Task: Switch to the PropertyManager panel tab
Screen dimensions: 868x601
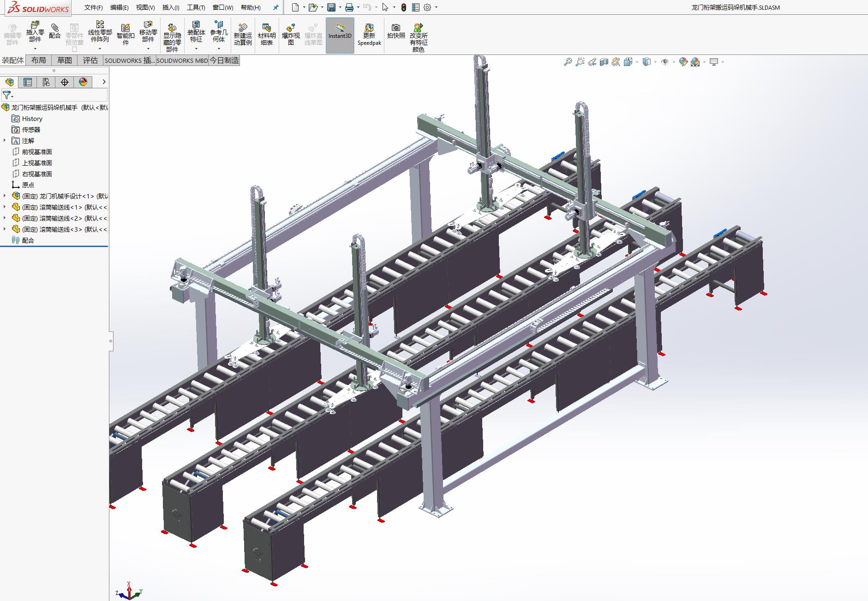Action: 28,82
